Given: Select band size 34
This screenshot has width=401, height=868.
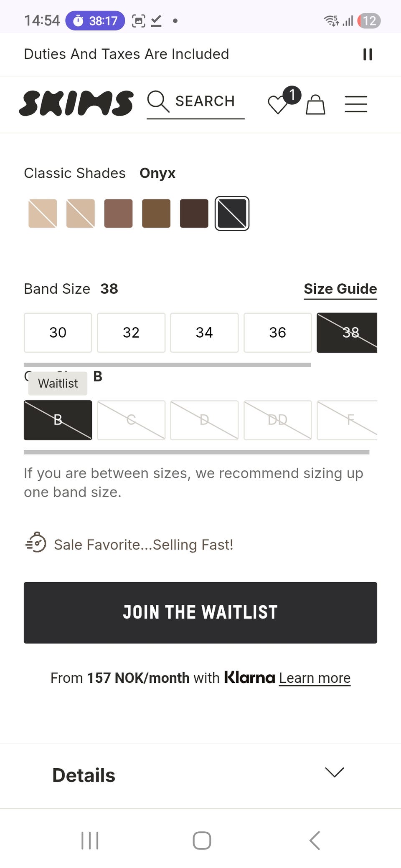Looking at the screenshot, I should 204,333.
